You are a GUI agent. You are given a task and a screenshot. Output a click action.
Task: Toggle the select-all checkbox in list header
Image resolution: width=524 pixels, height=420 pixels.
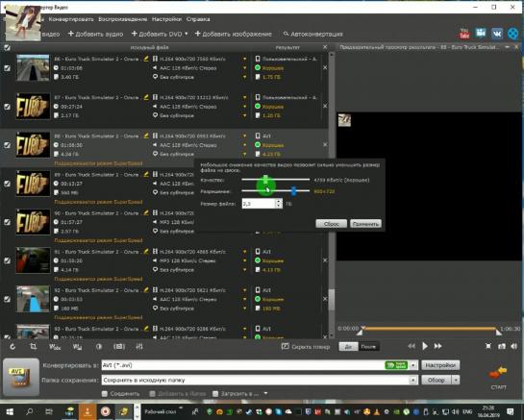click(x=7, y=48)
